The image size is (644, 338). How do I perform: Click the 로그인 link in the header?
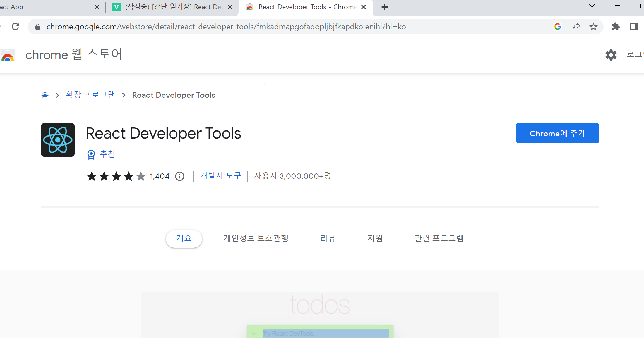tap(635, 54)
